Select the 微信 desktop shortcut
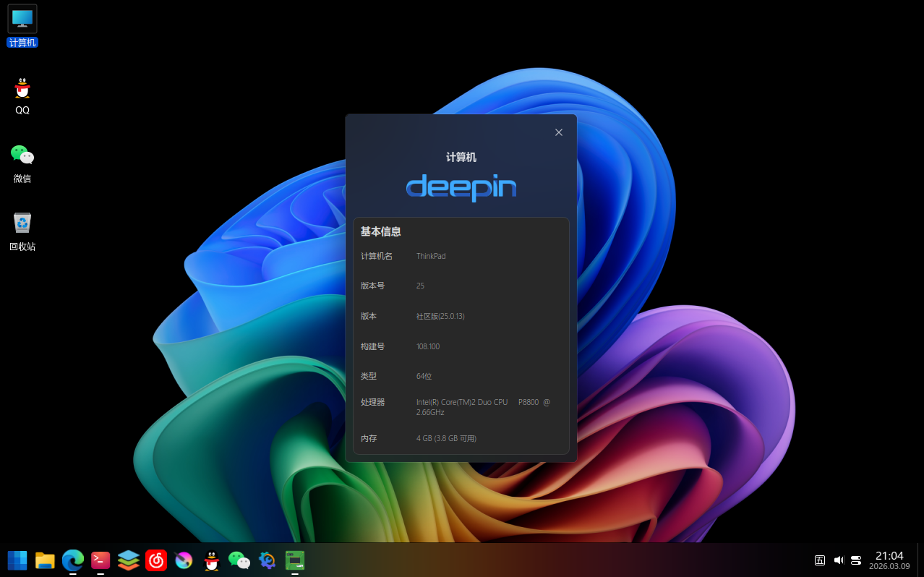 coord(22,163)
